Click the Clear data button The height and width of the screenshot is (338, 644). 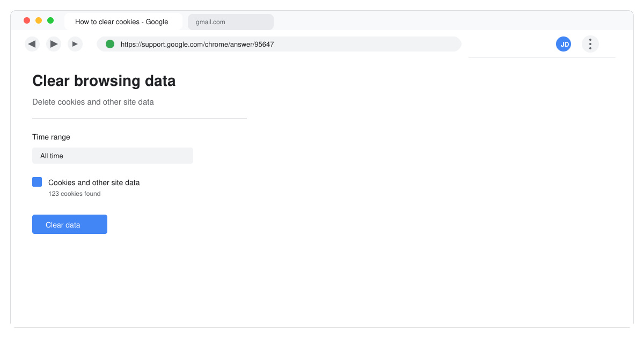pyautogui.click(x=70, y=224)
